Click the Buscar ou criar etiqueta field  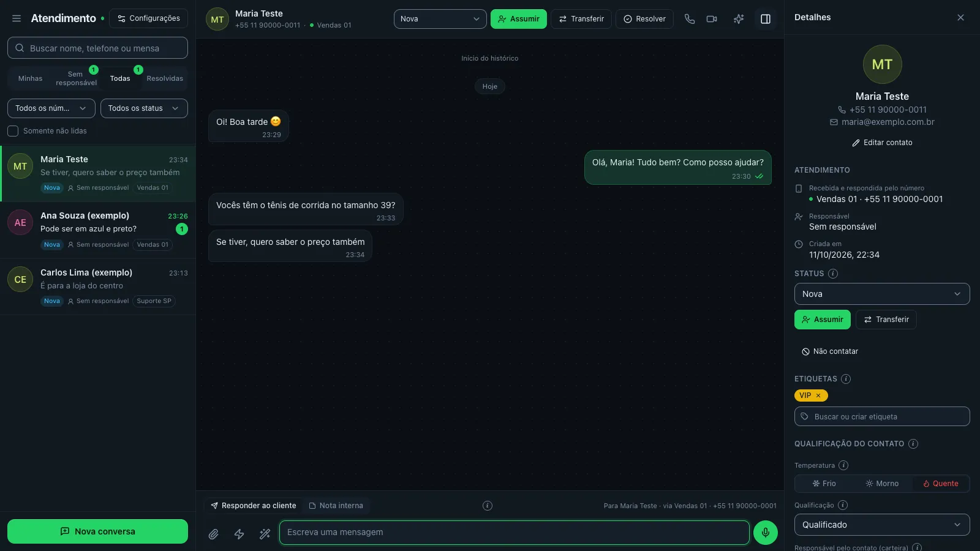(882, 416)
